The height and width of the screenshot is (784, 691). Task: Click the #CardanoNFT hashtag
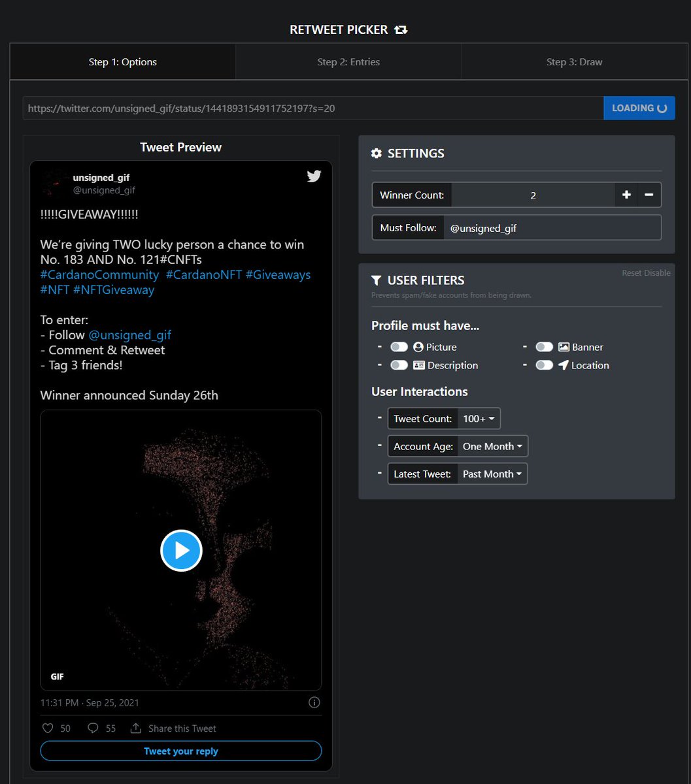[x=204, y=274]
